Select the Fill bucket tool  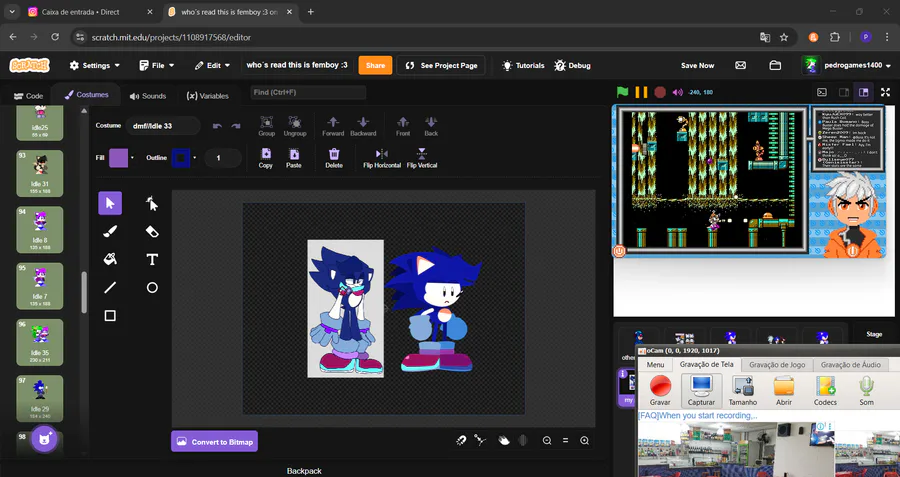tap(110, 259)
